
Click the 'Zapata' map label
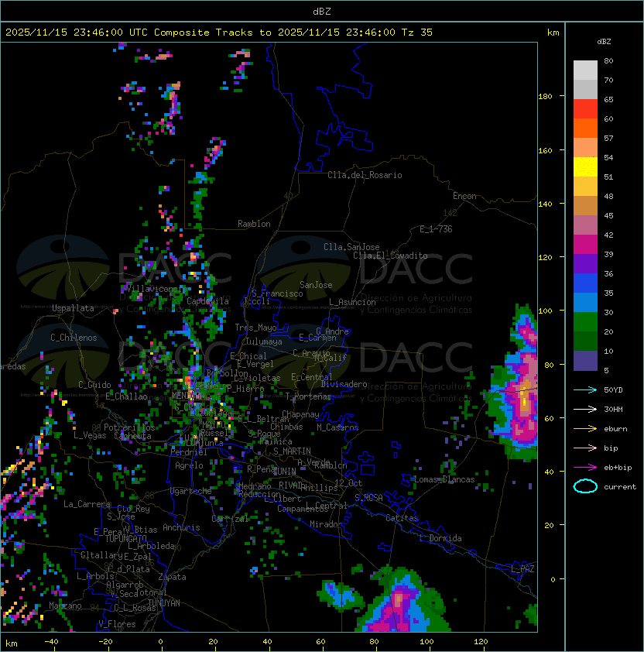tap(172, 577)
